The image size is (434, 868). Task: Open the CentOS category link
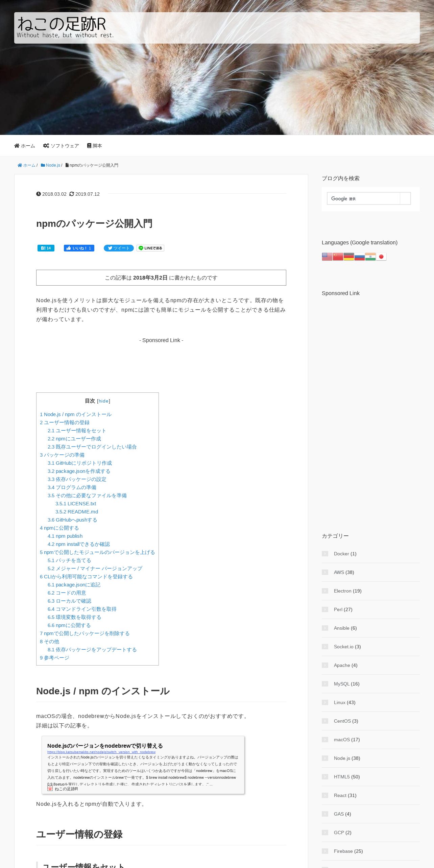click(x=342, y=721)
